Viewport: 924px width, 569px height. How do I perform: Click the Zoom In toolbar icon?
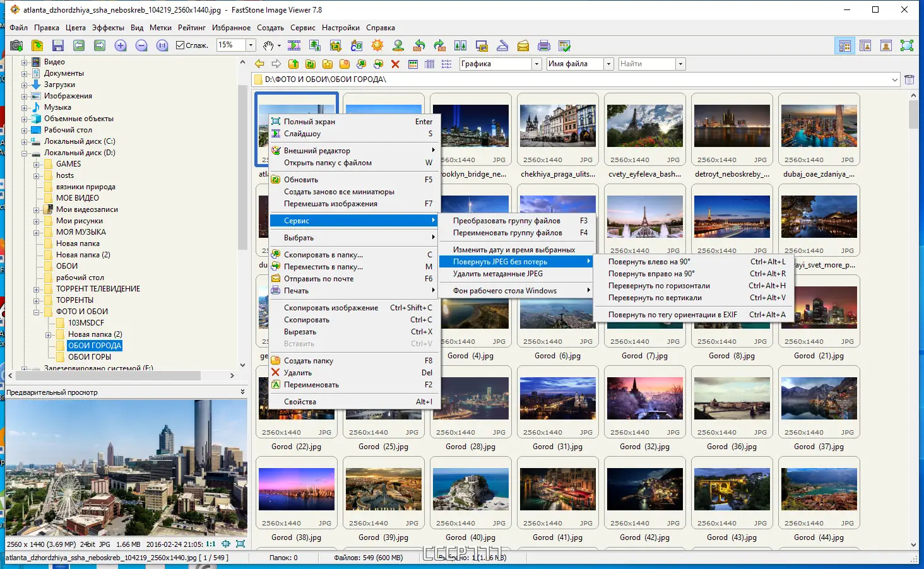coord(121,45)
